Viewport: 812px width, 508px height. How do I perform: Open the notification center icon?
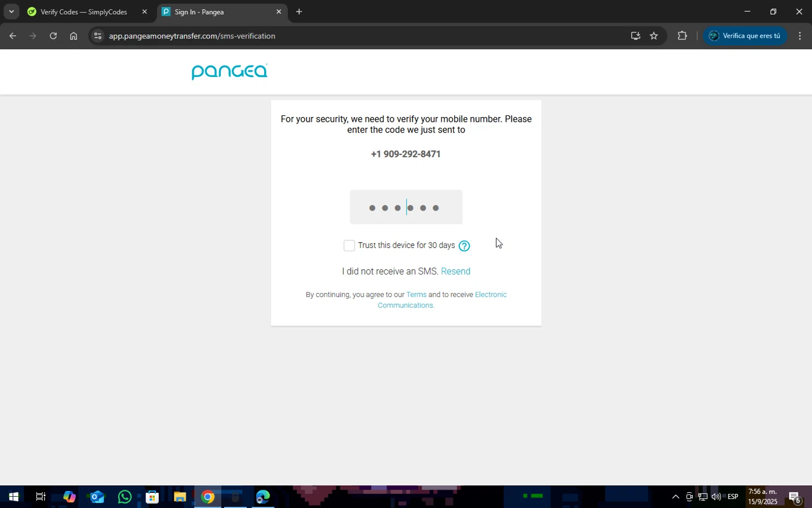795,497
